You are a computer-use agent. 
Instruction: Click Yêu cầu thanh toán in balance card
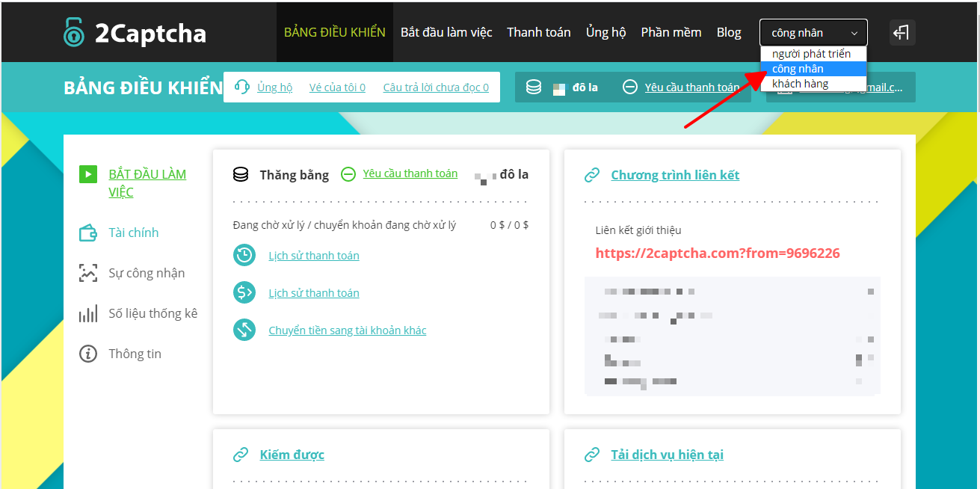click(x=410, y=173)
